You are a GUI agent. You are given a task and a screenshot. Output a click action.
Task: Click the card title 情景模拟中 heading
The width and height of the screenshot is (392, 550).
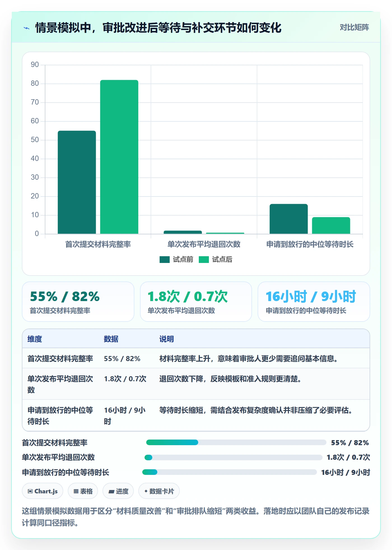click(158, 28)
